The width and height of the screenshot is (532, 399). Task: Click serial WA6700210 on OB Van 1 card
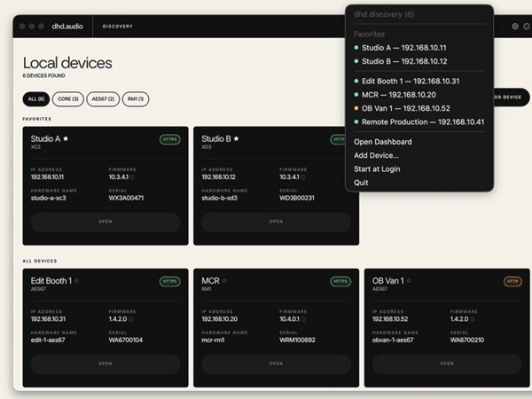[x=467, y=340]
